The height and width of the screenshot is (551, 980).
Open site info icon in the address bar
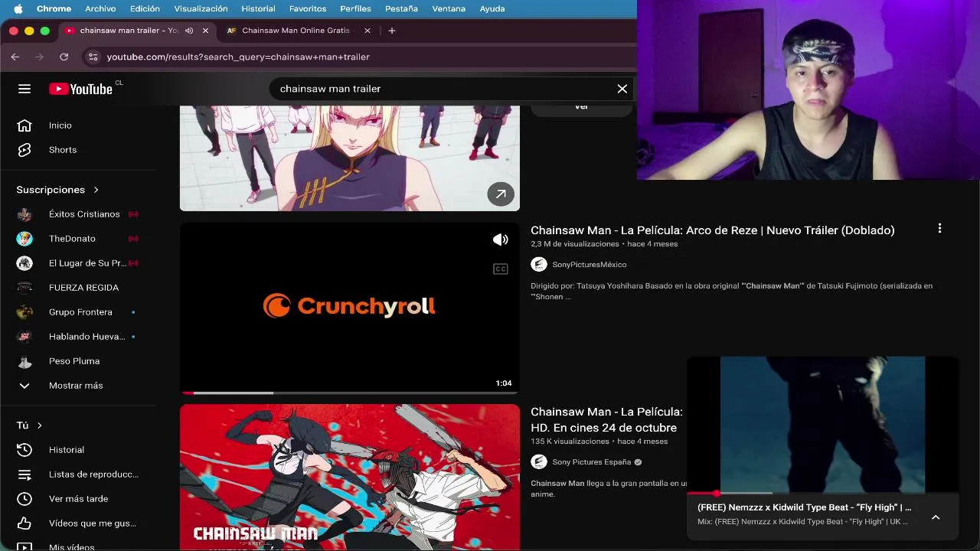pos(93,57)
